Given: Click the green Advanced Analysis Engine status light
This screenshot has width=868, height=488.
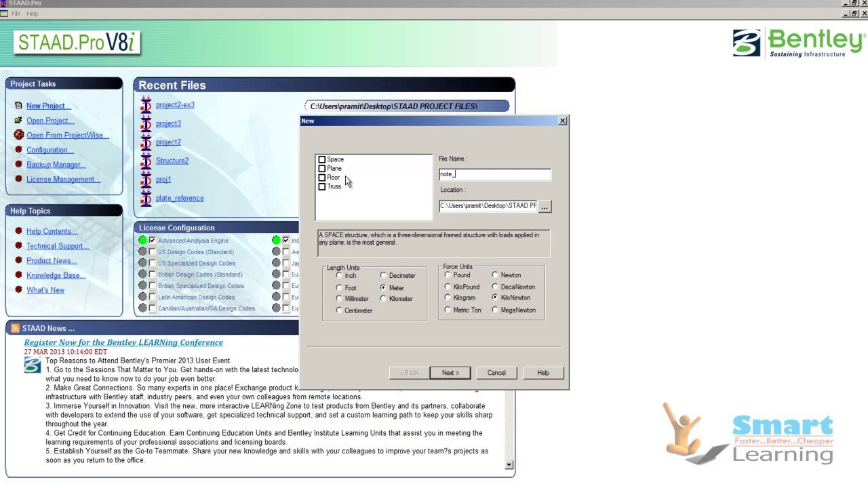Looking at the screenshot, I should tap(142, 241).
